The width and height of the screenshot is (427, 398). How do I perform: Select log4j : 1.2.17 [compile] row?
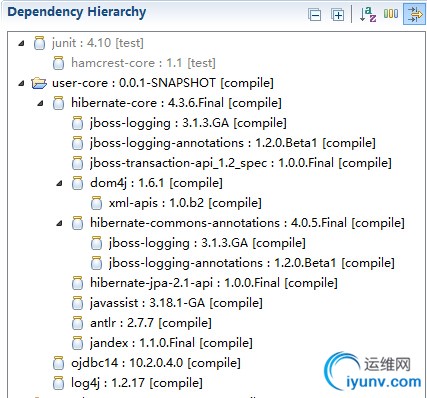137,383
